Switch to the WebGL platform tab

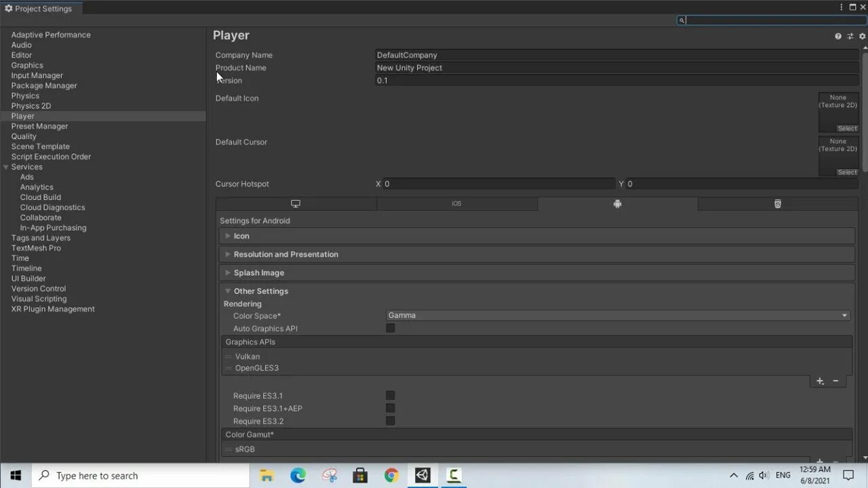point(778,203)
